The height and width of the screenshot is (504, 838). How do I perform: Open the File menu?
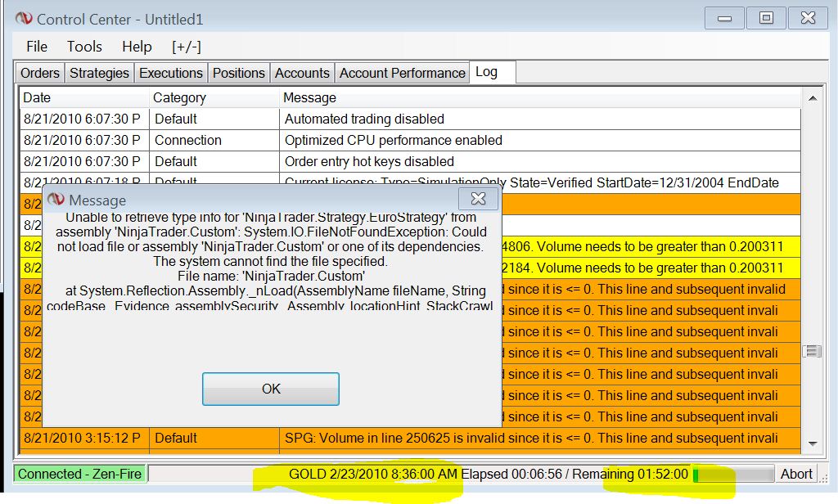(x=37, y=47)
